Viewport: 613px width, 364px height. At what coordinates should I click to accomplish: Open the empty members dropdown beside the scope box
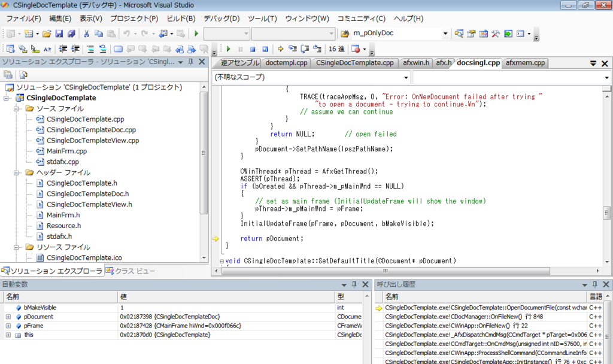[607, 77]
